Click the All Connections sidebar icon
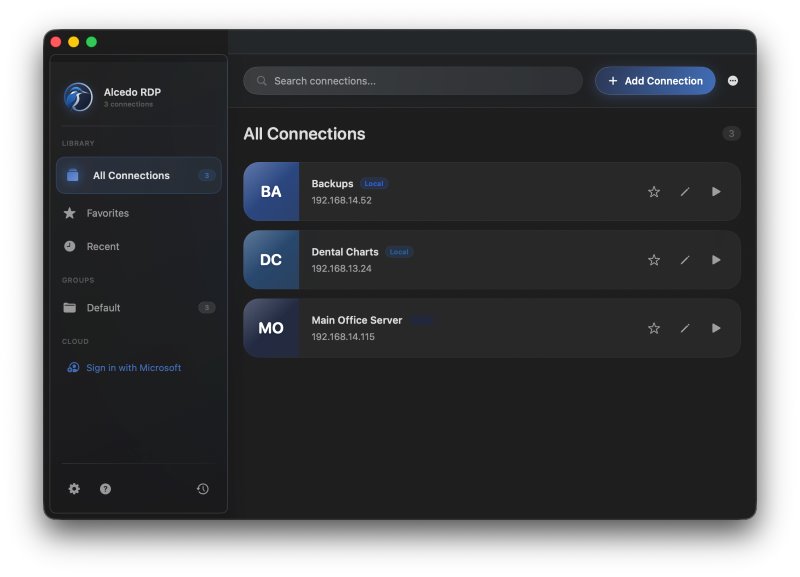Viewport: 800px width, 577px height. [73, 175]
